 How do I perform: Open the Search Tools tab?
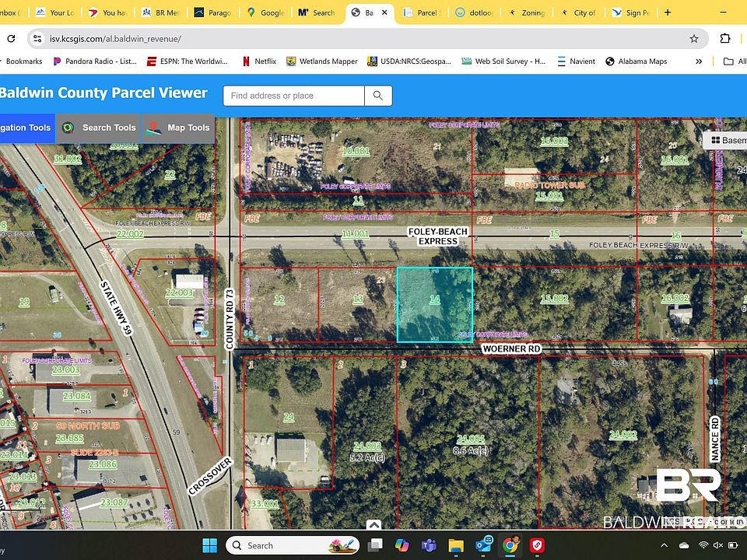click(99, 128)
